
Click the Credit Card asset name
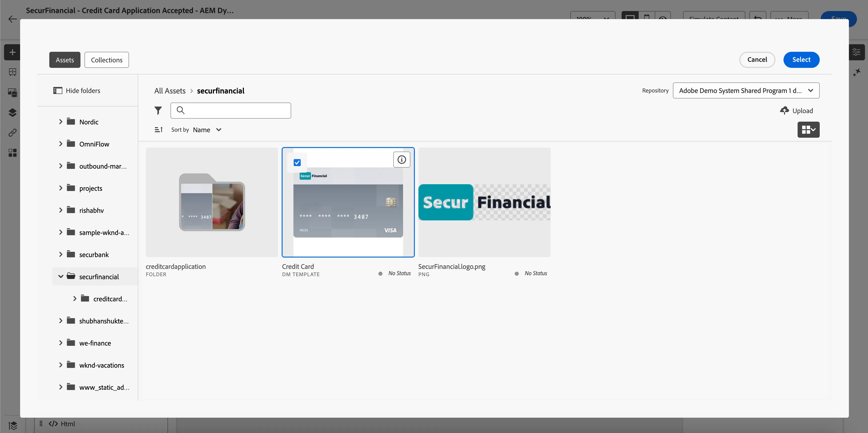click(x=298, y=266)
